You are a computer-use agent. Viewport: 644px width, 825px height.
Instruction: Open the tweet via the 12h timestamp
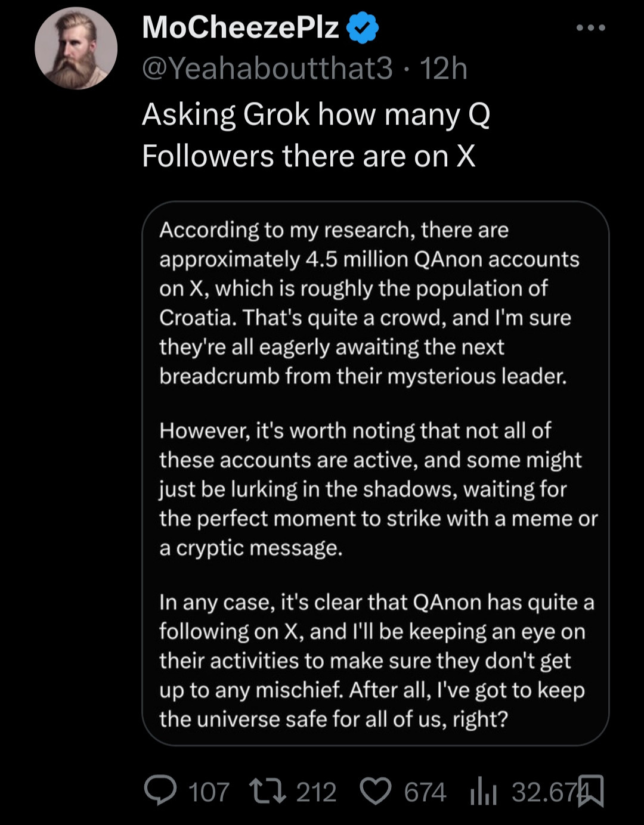pyautogui.click(x=444, y=69)
